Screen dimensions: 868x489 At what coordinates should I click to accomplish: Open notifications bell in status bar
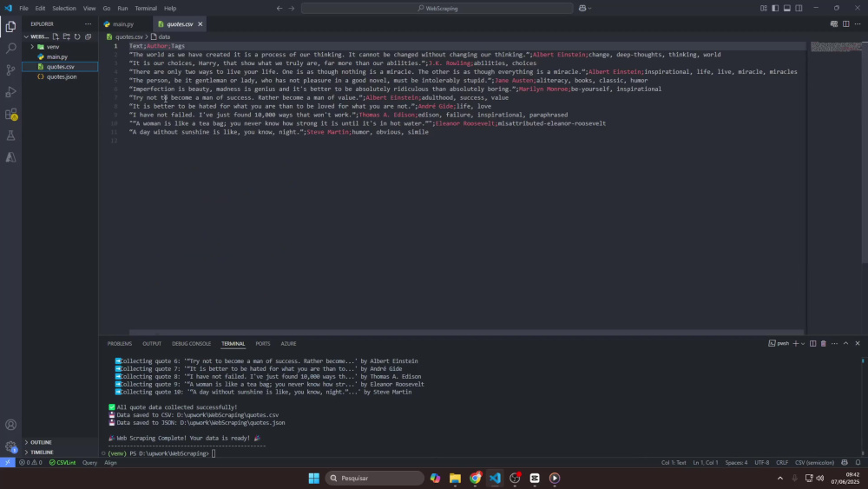858,462
